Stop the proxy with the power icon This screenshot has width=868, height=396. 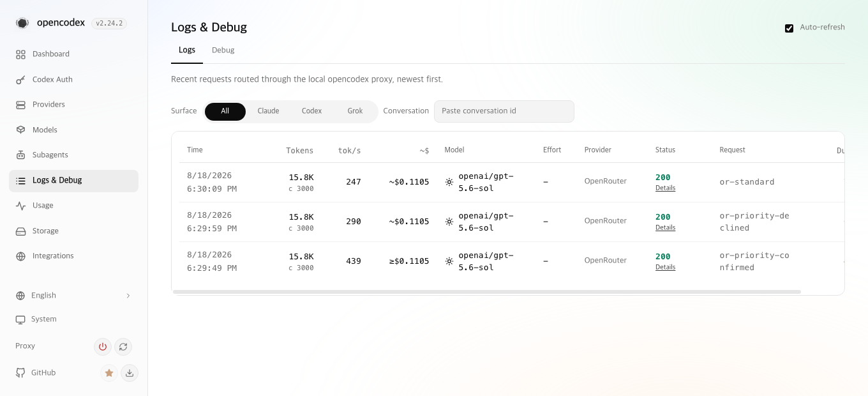tap(102, 347)
